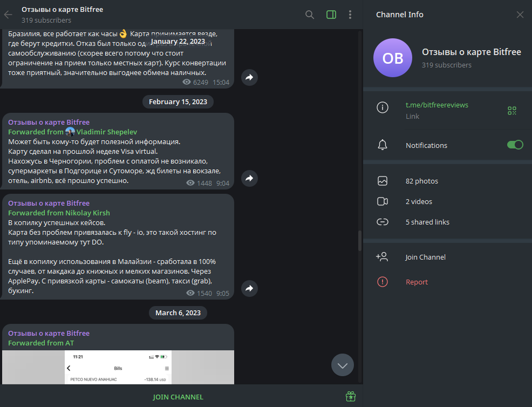Open the 2 videos section
The image size is (532, 407).
(419, 202)
